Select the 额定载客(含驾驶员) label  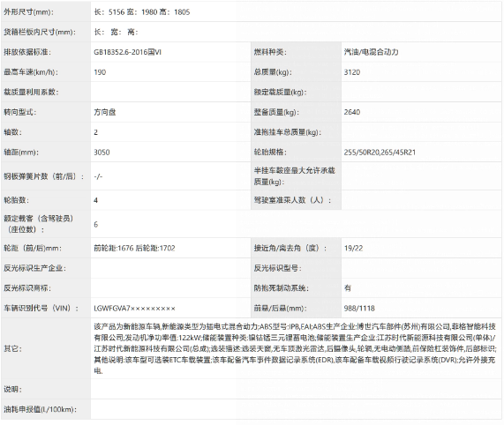pos(39,224)
